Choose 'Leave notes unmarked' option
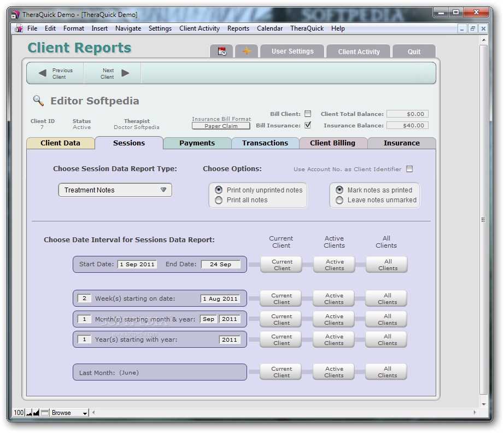The image size is (504, 433). coord(339,200)
